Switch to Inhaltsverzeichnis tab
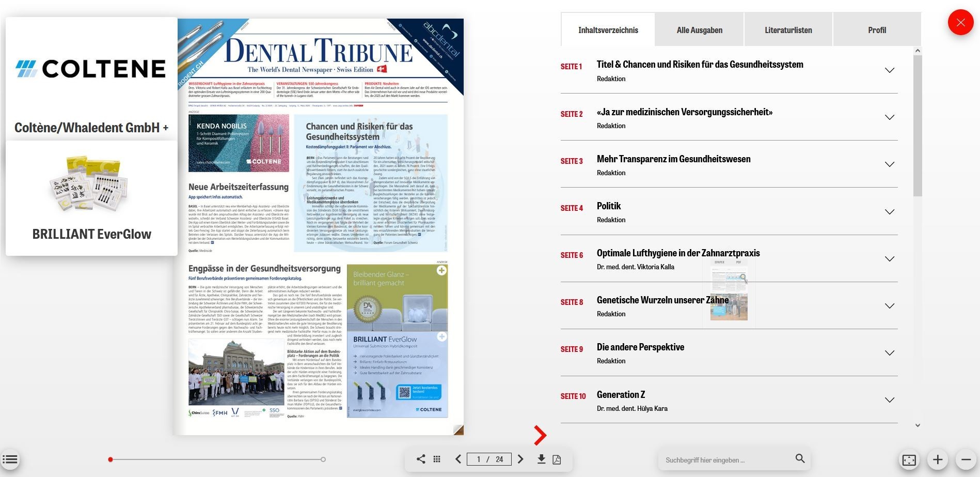Viewport: 980px width, 477px height. point(608,30)
